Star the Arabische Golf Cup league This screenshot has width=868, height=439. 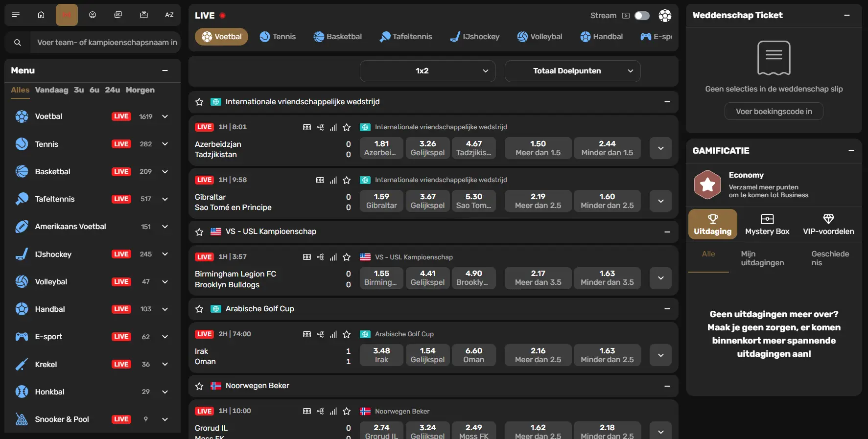tap(199, 309)
